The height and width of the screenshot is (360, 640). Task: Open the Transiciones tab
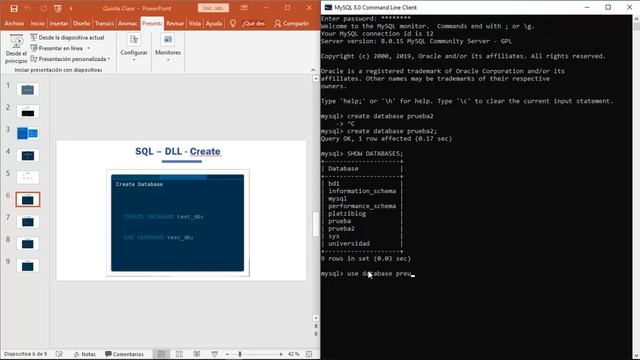tap(104, 24)
